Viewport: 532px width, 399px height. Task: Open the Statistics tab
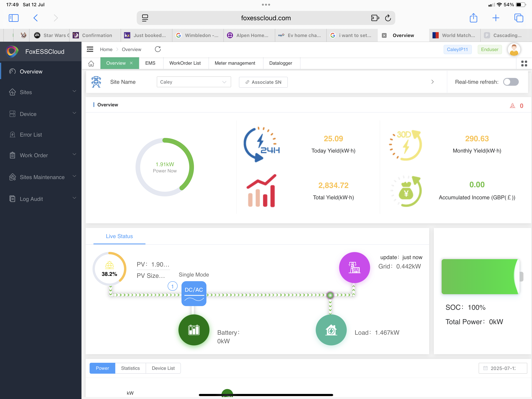coord(130,368)
